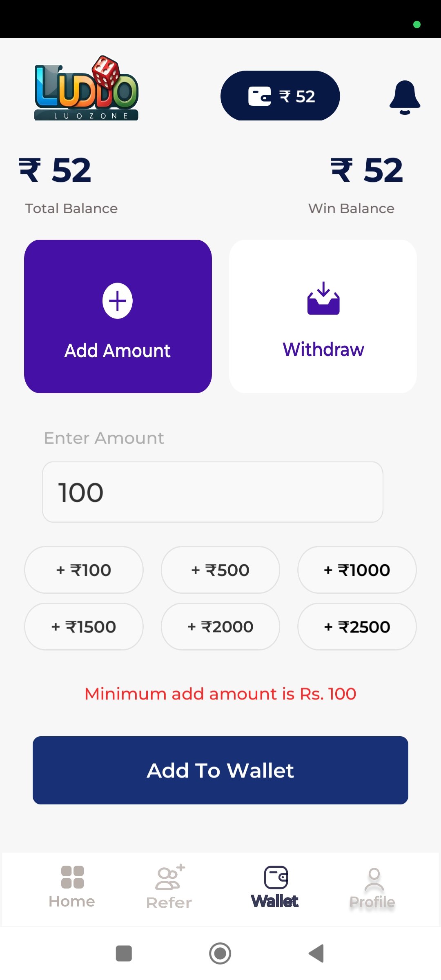Image resolution: width=441 pixels, height=980 pixels.
Task: Tap the plus circle icon on Add Amount
Action: (x=118, y=301)
